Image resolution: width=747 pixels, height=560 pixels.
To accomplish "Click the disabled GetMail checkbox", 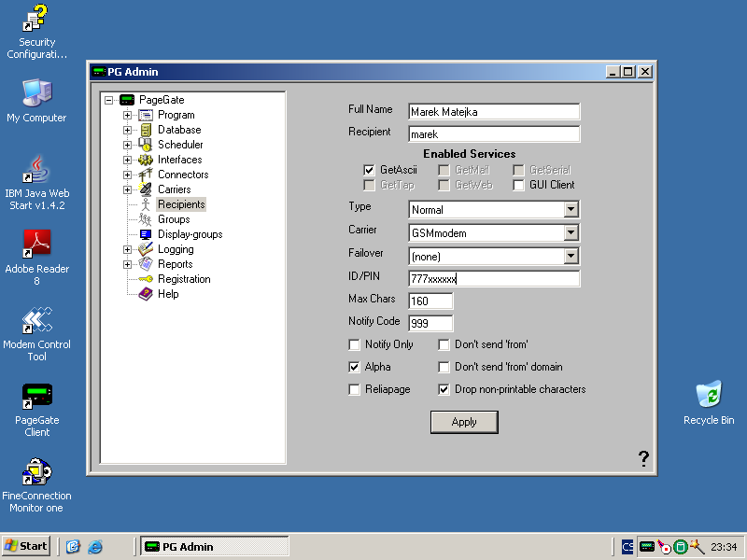I will pyautogui.click(x=444, y=170).
